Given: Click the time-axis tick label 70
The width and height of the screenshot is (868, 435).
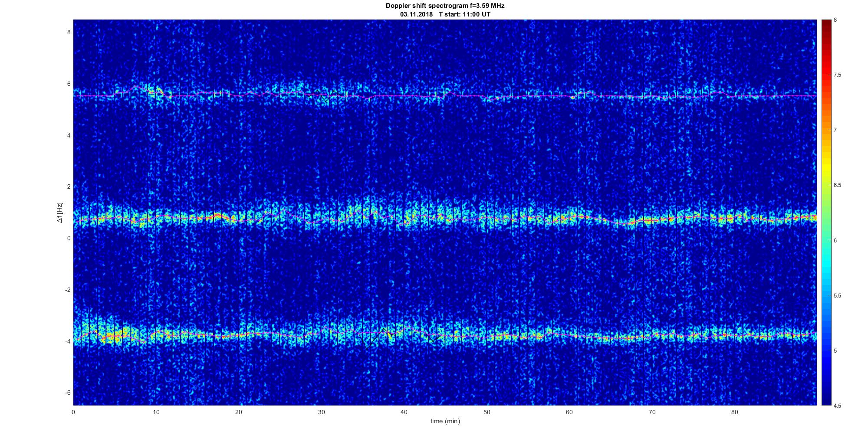Looking at the screenshot, I should (652, 412).
